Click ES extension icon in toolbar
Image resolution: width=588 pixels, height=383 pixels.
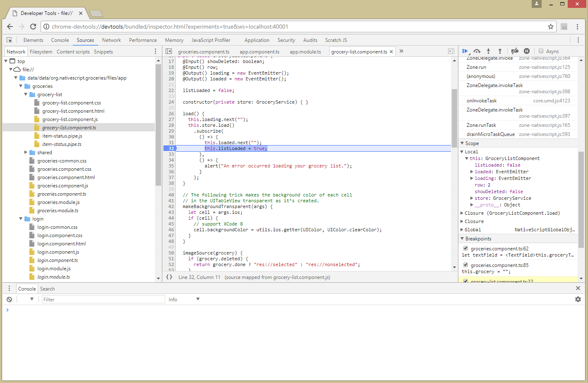pos(564,27)
